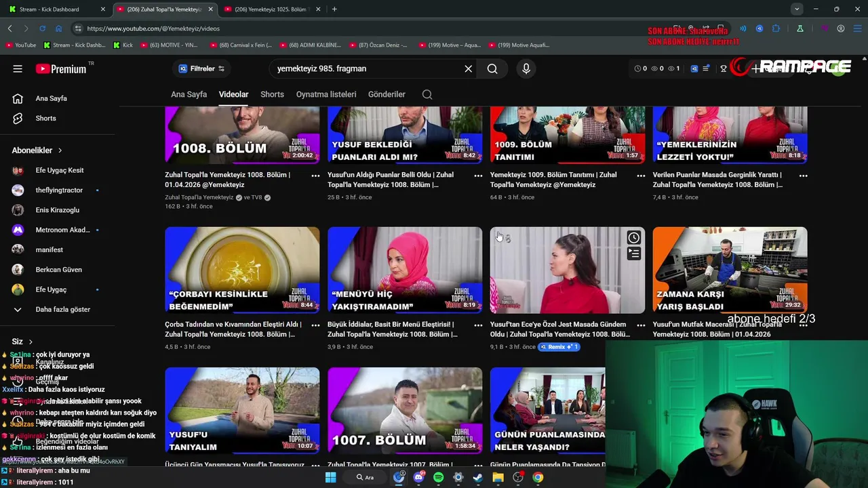Viewport: 868px width, 488px height.
Task: Open options menu for Çorba Tadından video
Action: coord(315,325)
